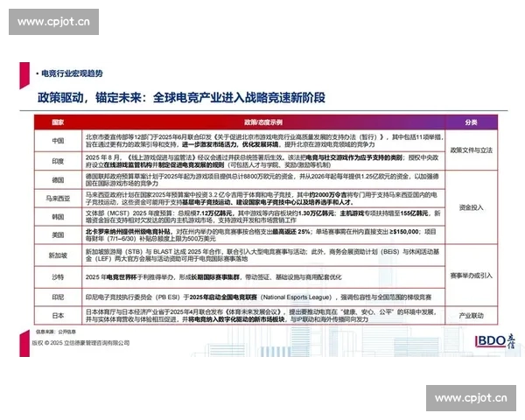Select the 美国 country cell
Image resolution: width=525 pixels, height=420 pixels.
(58, 234)
